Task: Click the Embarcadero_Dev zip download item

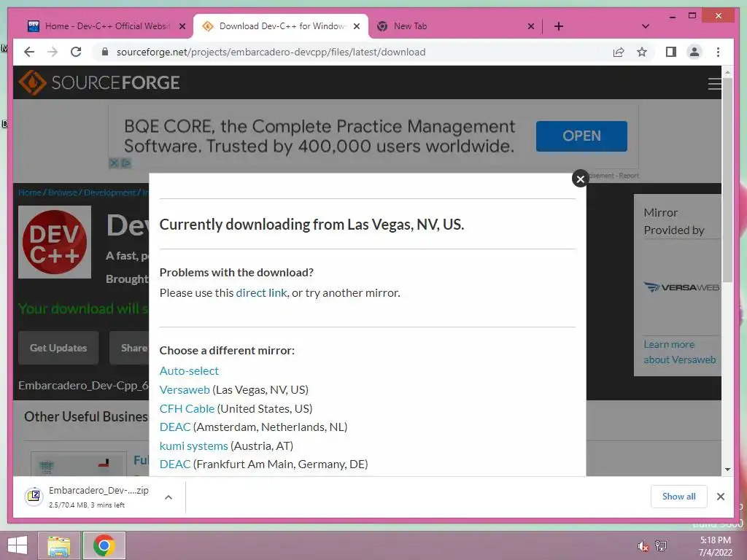Action: (88, 497)
